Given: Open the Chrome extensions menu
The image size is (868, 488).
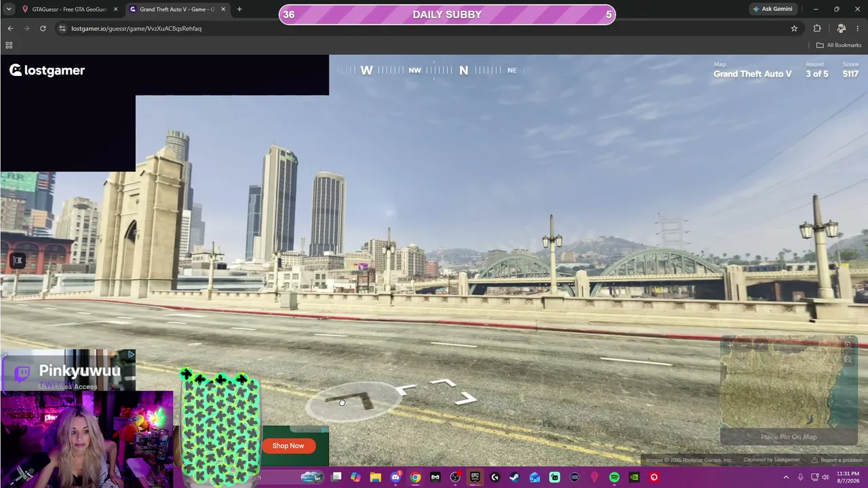Looking at the screenshot, I should pyautogui.click(x=817, y=28).
